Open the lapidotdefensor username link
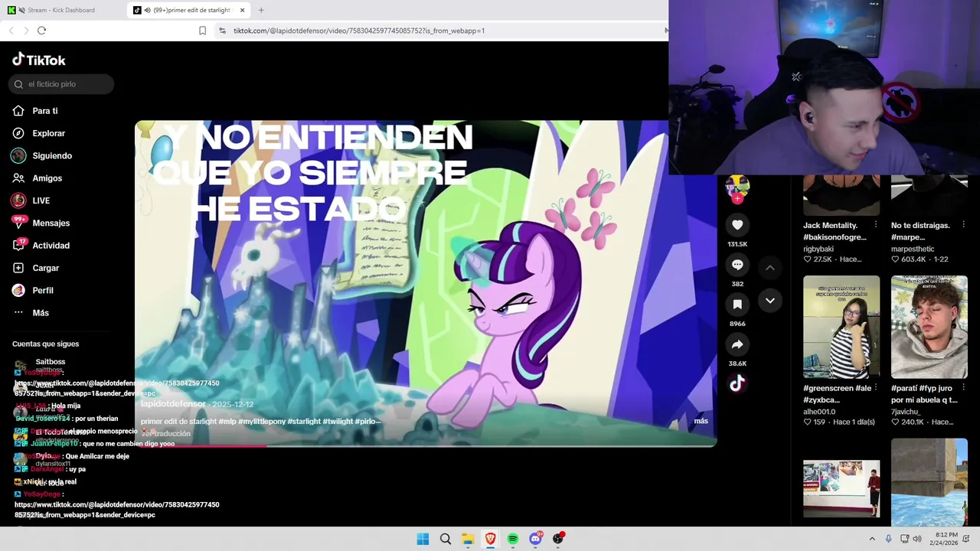Image resolution: width=980 pixels, height=551 pixels. pyautogui.click(x=173, y=404)
